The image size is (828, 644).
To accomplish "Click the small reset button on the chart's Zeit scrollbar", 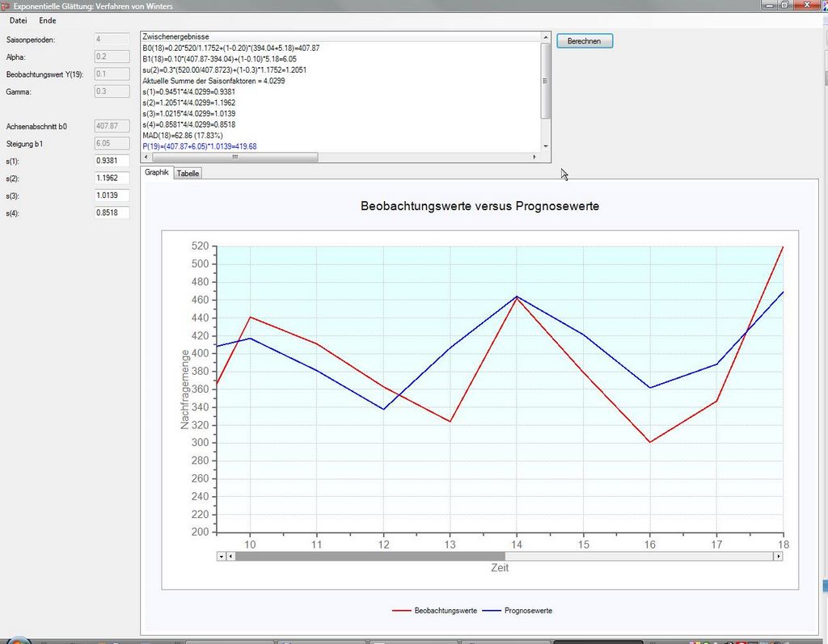I will tap(221, 556).
